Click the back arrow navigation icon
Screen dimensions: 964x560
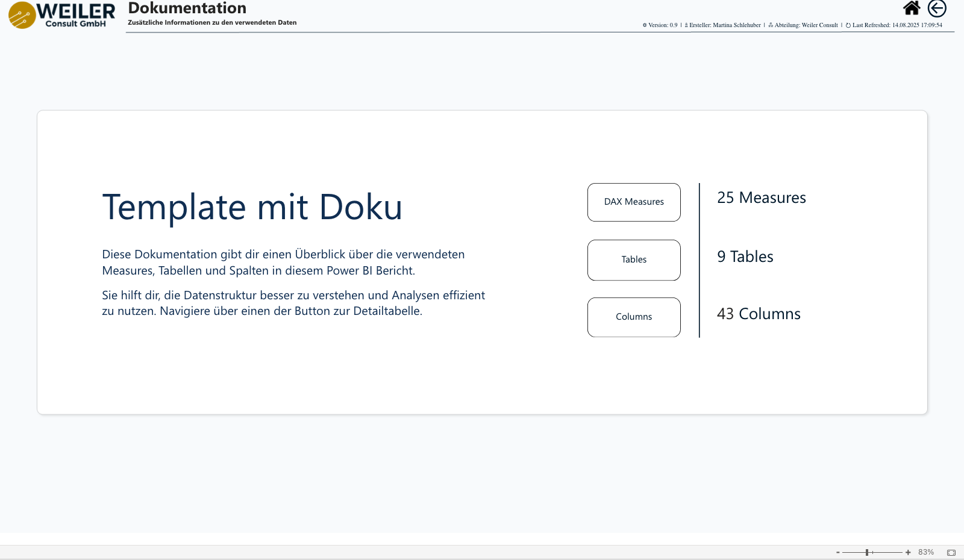tap(937, 8)
